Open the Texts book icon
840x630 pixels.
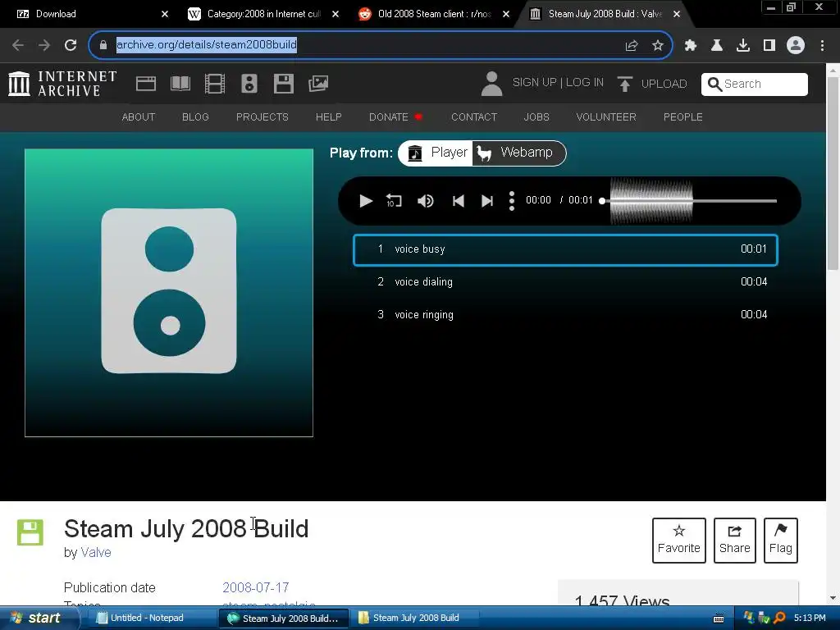pyautogui.click(x=180, y=84)
